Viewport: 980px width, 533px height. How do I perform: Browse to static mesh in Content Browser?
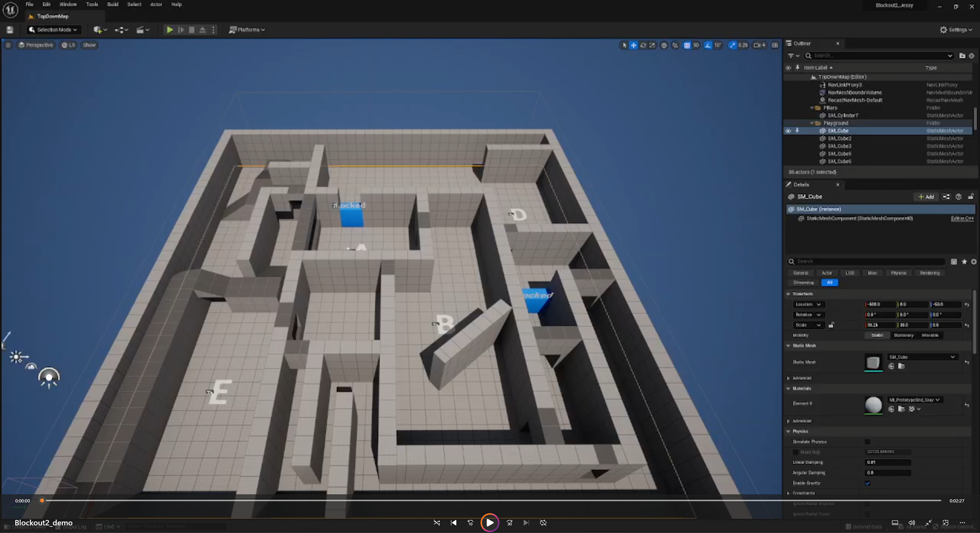[901, 366]
